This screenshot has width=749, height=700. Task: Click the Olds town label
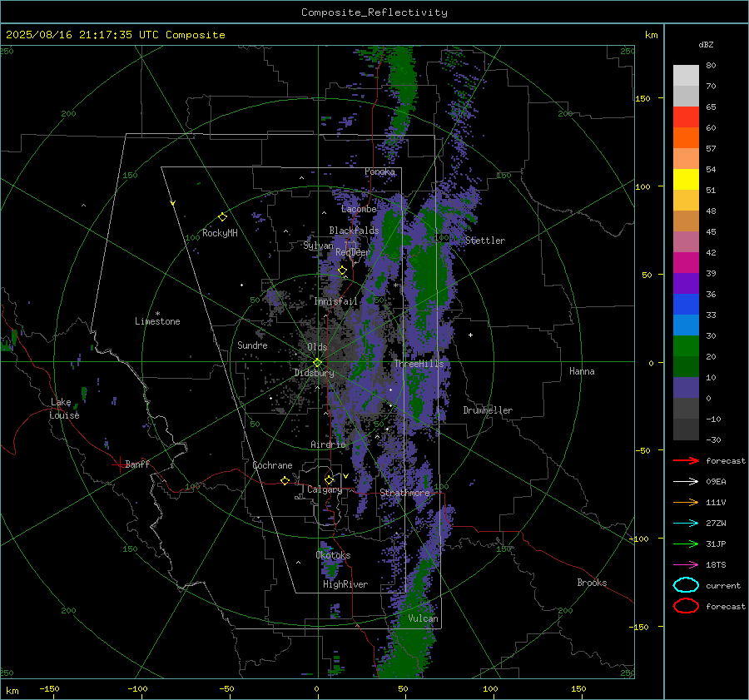(x=317, y=347)
